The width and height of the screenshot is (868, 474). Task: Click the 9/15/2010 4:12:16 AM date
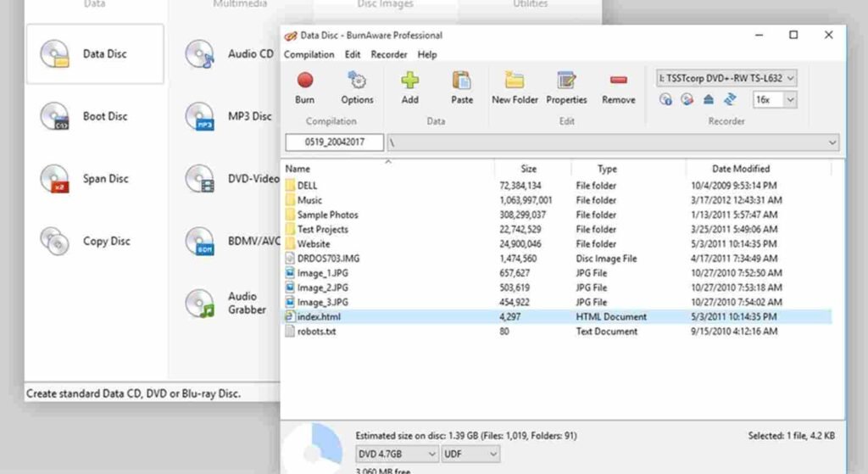pos(734,332)
